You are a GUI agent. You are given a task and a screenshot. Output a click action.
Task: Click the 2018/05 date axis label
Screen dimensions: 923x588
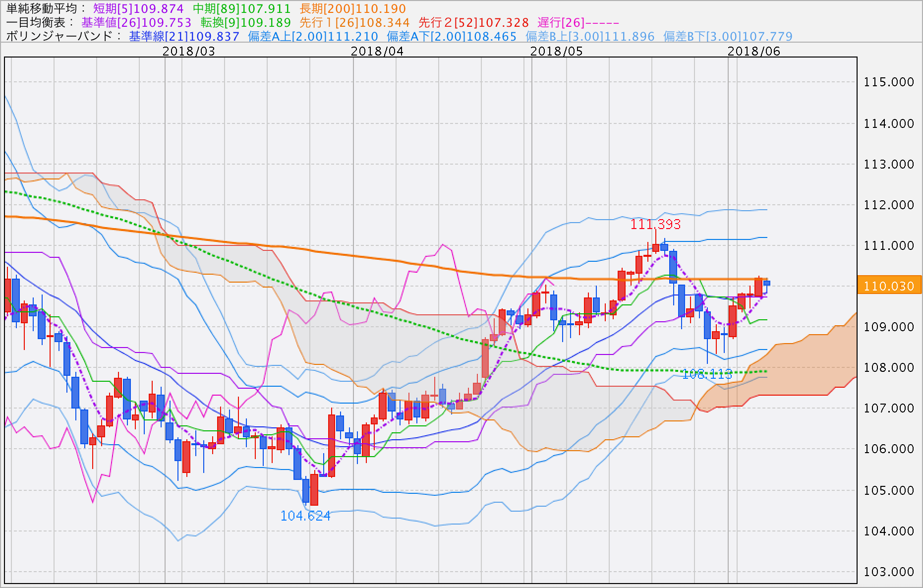(x=557, y=51)
